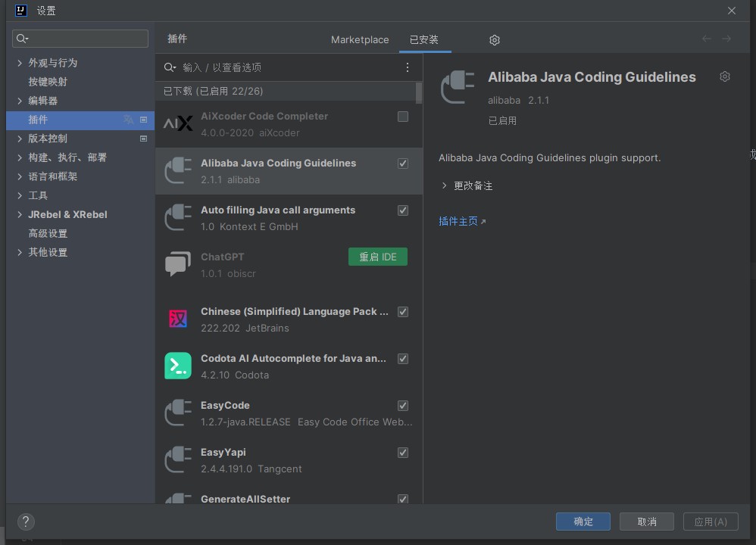The height and width of the screenshot is (545, 756).
Task: Click the translate icon on 插件 row
Action: [128, 120]
